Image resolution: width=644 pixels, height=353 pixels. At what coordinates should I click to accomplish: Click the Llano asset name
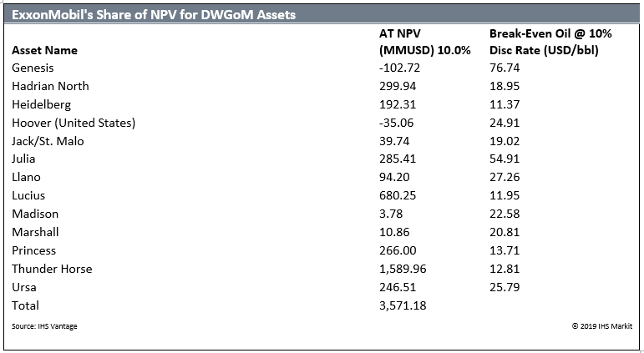point(26,177)
